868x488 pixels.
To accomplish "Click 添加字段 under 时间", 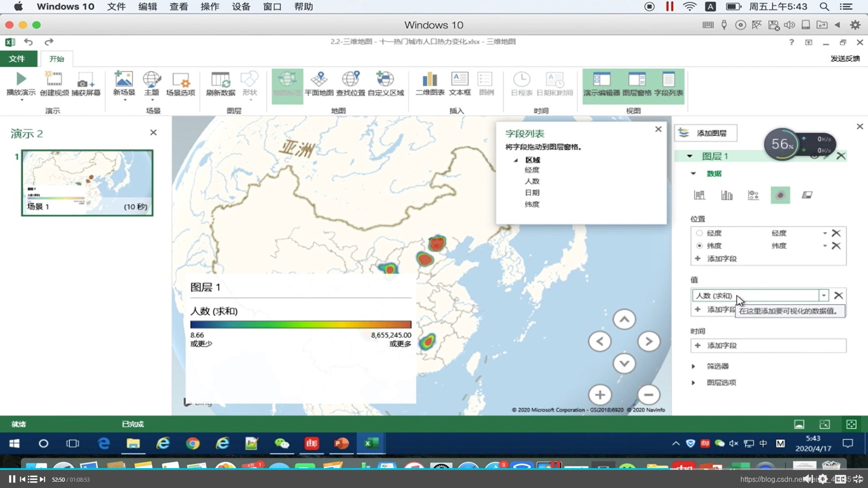I will click(x=722, y=346).
